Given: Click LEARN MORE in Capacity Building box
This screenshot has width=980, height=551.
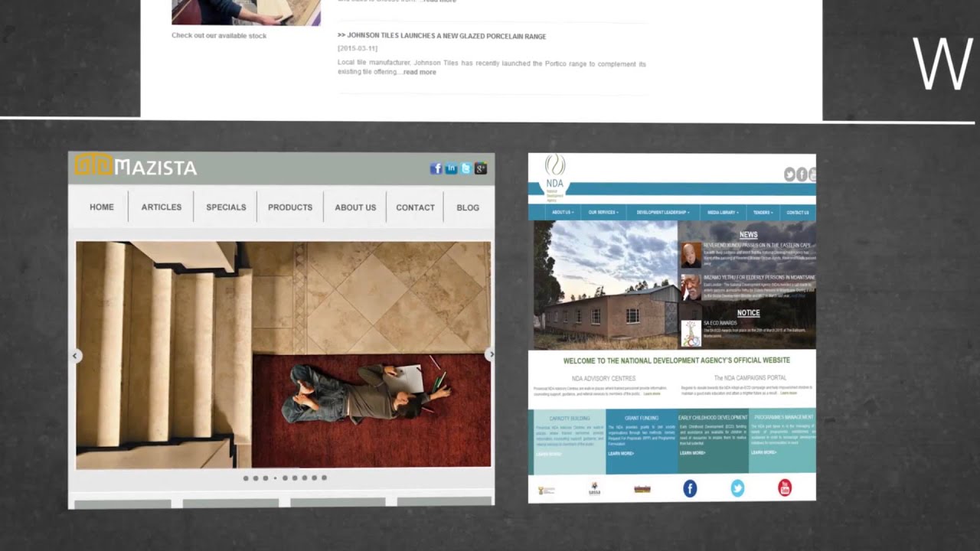Looking at the screenshot, I should (548, 455).
